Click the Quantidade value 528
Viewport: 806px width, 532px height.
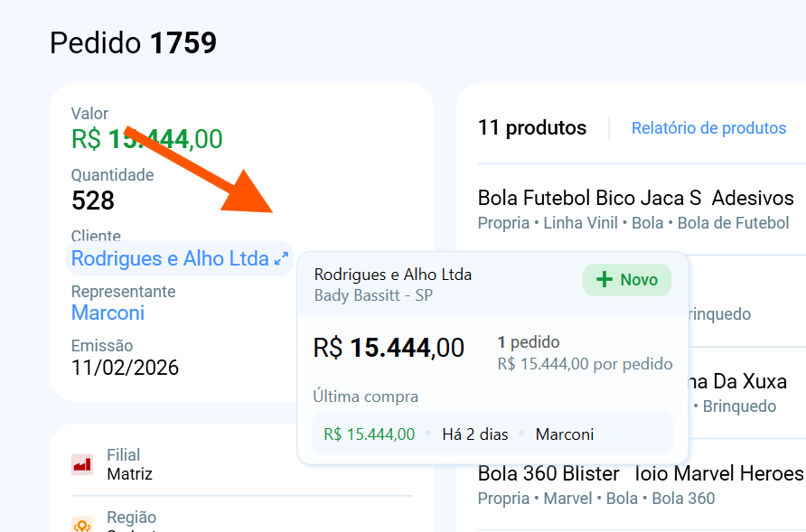click(x=93, y=201)
